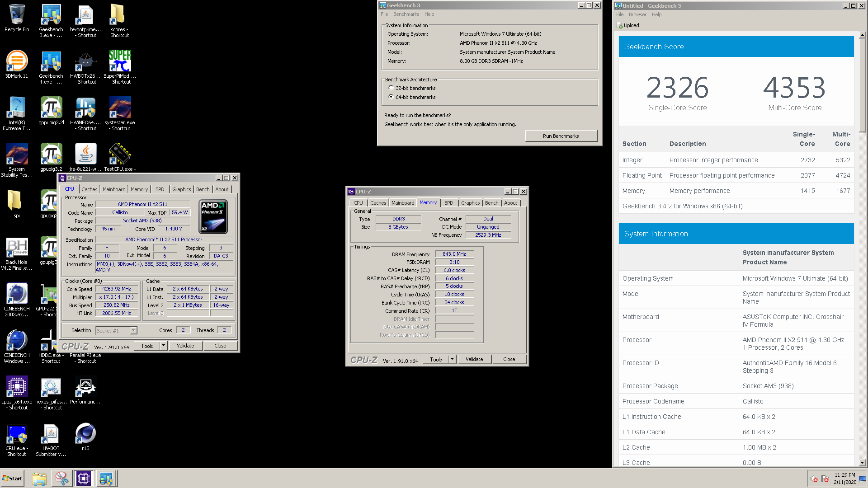Open Graphics tab in Memory CPU-Z window
This screenshot has width=868, height=488.
[x=470, y=203]
